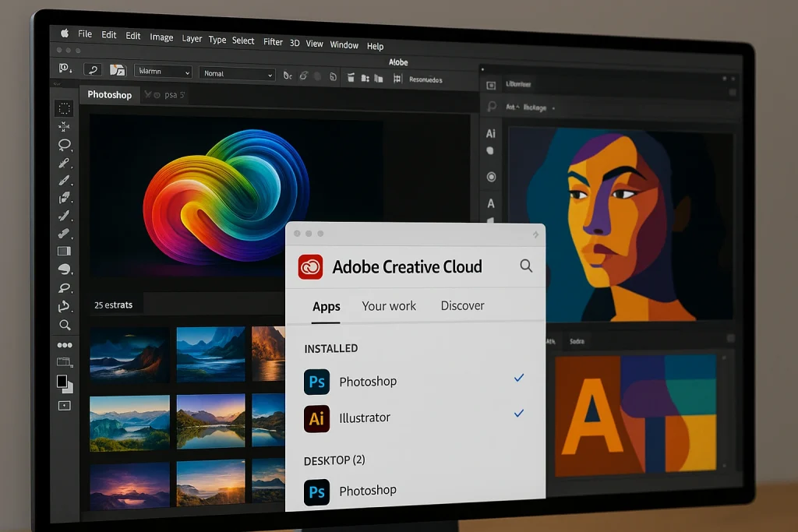Screen dimensions: 798x532
Task: Select the Eraser tool
Action: point(65,233)
